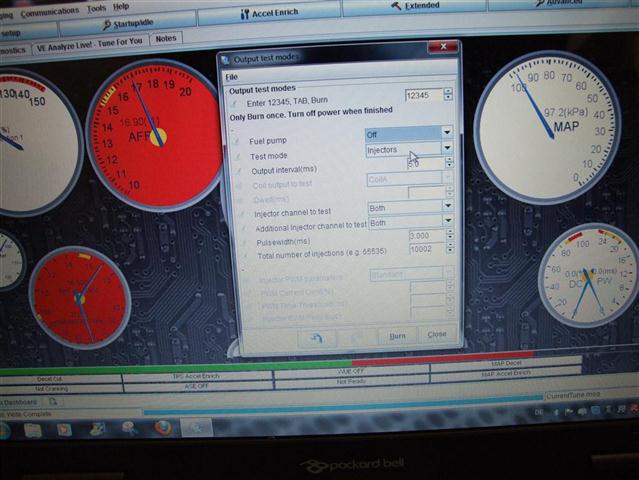Switch to the Notes tab
The height and width of the screenshot is (480, 639).
point(165,39)
